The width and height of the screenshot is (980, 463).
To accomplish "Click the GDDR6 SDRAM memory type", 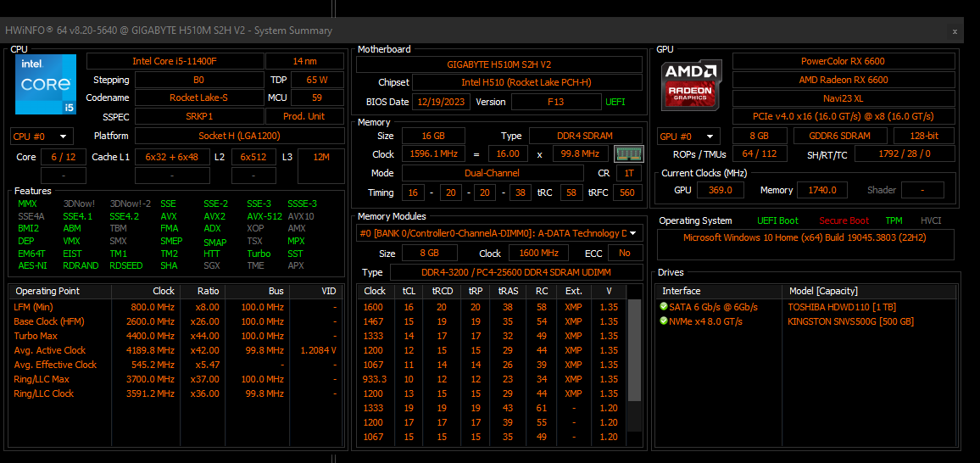I will pos(840,136).
